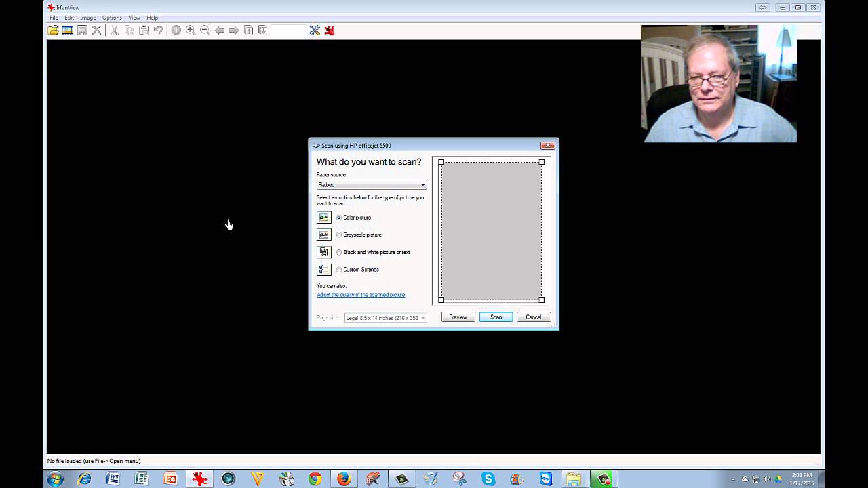The image size is (868, 488).
Task: Click inside the gray scan preview area
Action: (x=492, y=230)
